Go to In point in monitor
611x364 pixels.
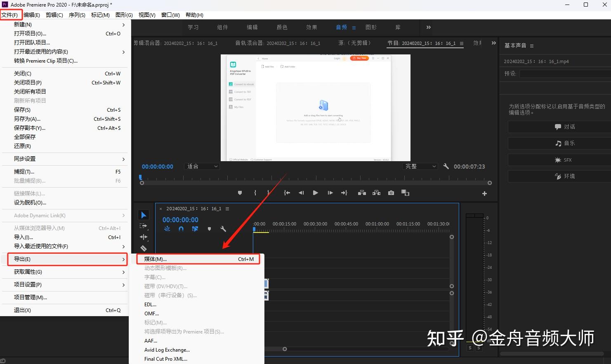pyautogui.click(x=287, y=193)
